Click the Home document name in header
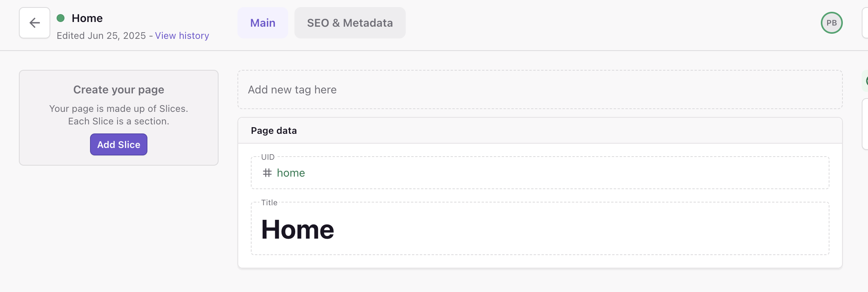The height and width of the screenshot is (292, 868). coord(87,18)
